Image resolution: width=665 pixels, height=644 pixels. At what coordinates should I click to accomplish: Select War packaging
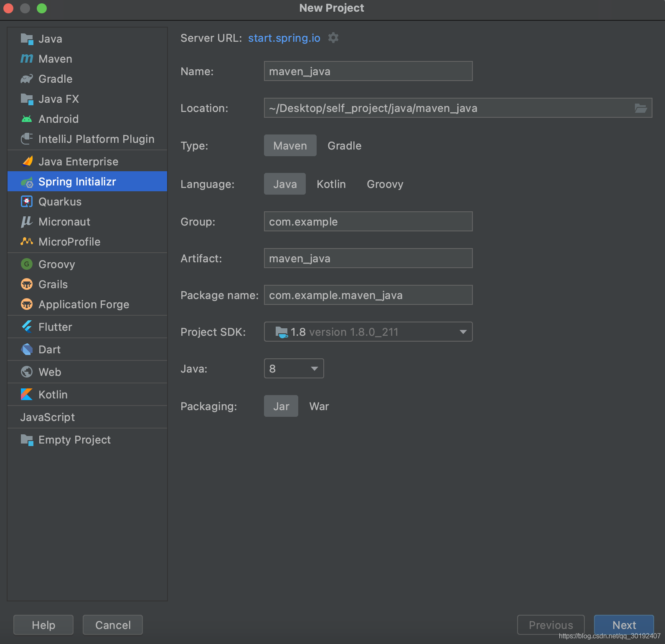(x=319, y=406)
